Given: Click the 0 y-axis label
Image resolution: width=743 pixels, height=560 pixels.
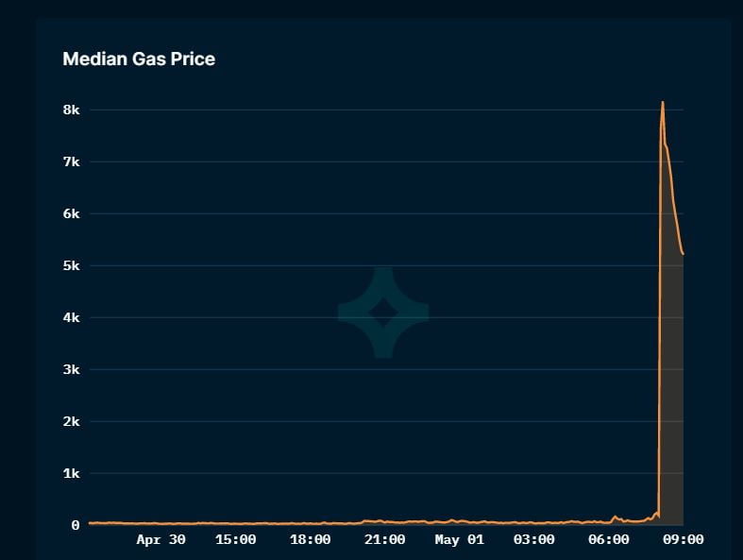Looking at the screenshot, I should coord(76,525).
